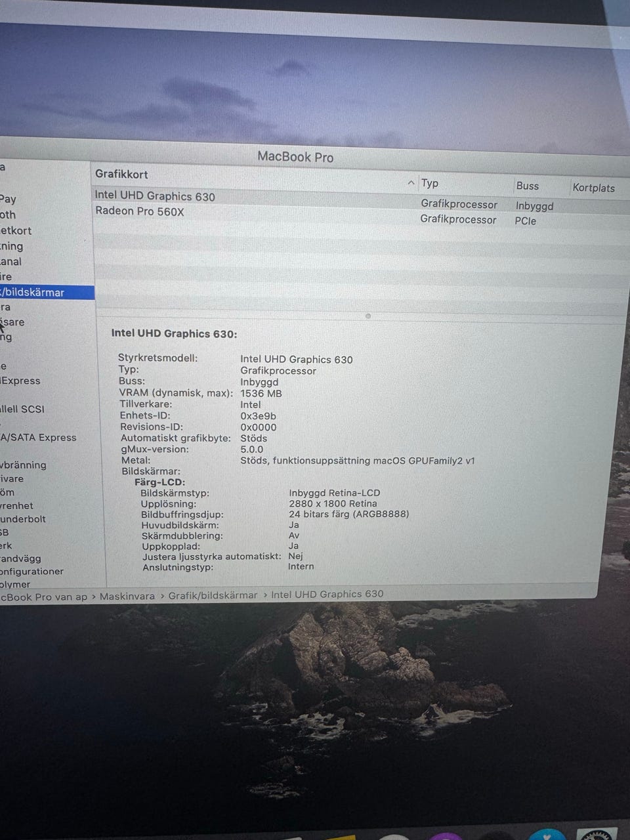Click the Automatiskt grafikbyte value Stöds
Viewport: 630px width, 840px height.
pos(254,438)
